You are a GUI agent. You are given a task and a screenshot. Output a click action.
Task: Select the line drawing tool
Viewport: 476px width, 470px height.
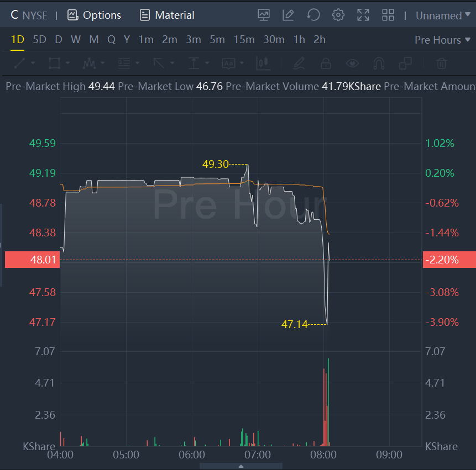point(19,64)
